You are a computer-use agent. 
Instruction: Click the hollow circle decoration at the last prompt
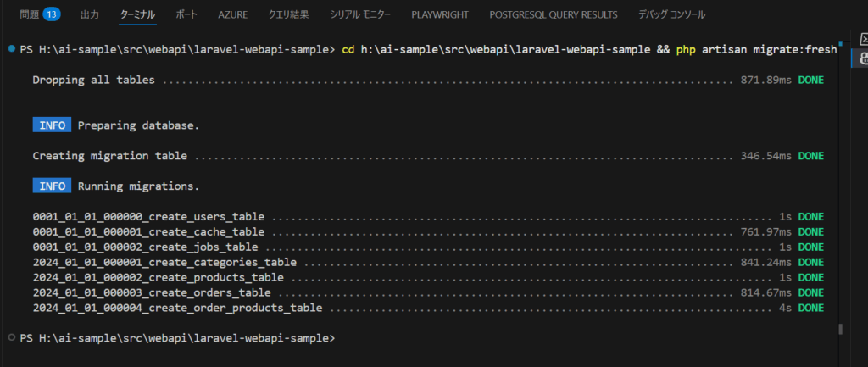[x=10, y=337]
